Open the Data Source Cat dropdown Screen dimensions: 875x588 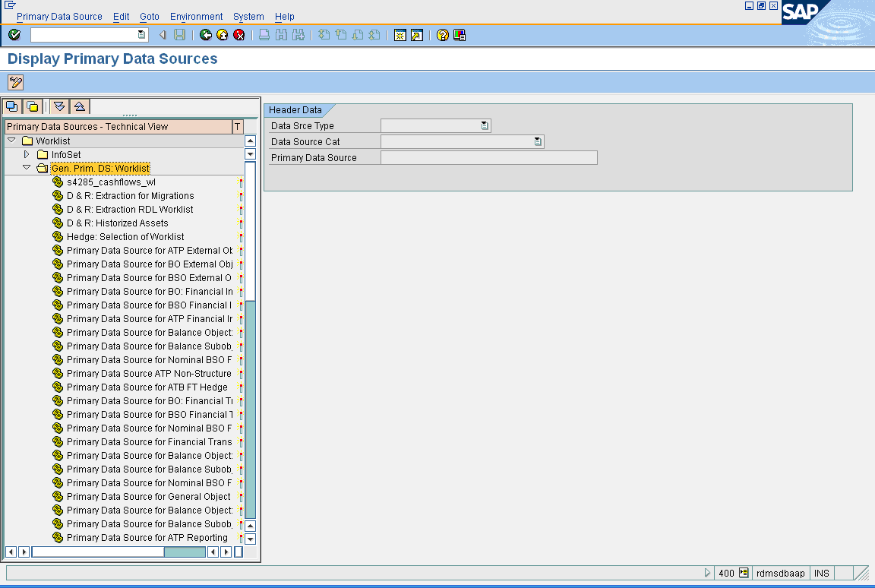536,141
